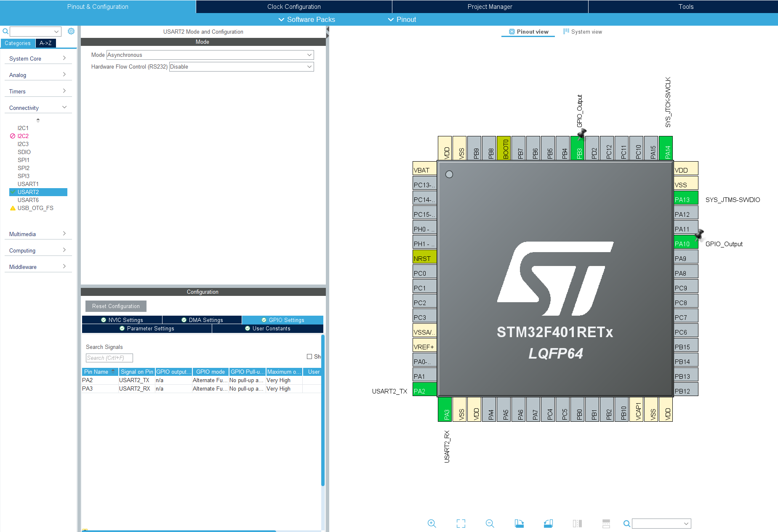This screenshot has height=532, width=778.
Task: Switch to Project Manager tab
Action: [490, 7]
